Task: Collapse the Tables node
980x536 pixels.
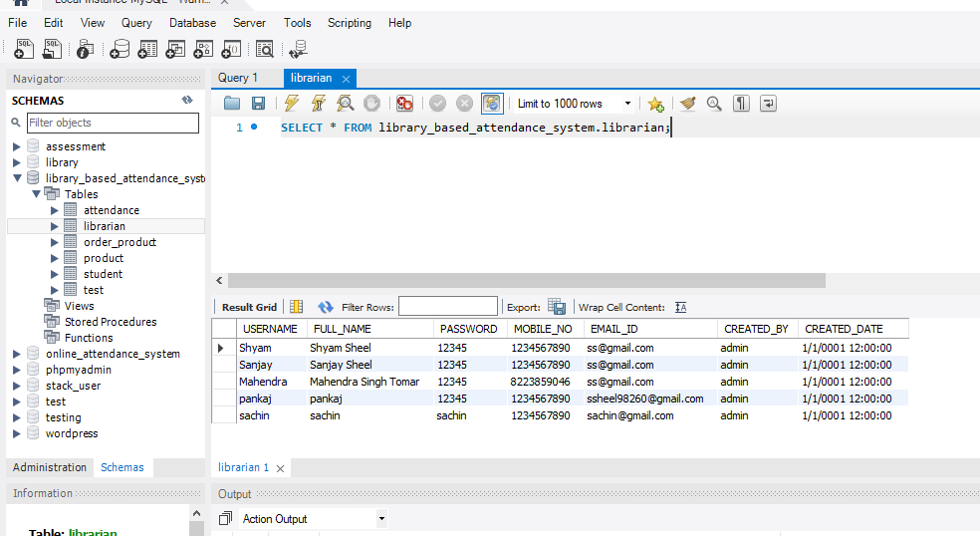Action: coord(36,194)
